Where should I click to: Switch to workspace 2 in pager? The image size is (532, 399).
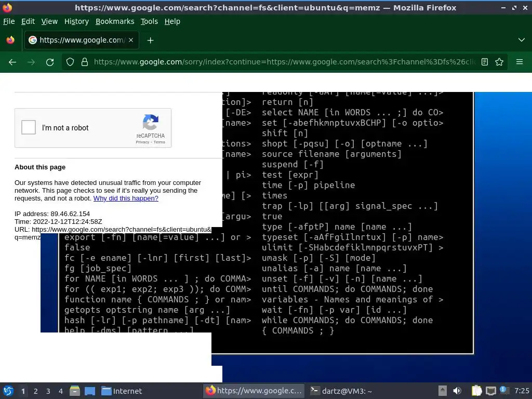tap(36, 391)
